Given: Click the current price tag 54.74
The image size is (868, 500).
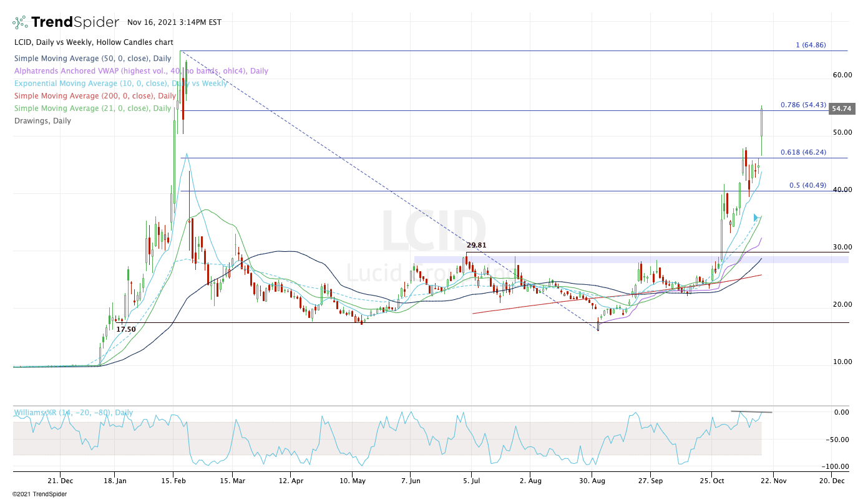Looking at the screenshot, I should [841, 109].
